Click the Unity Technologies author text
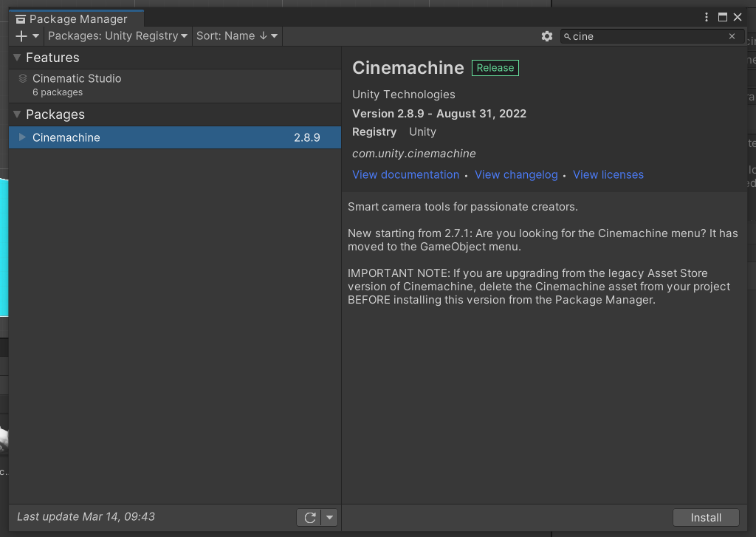This screenshot has width=756, height=537. pos(404,95)
